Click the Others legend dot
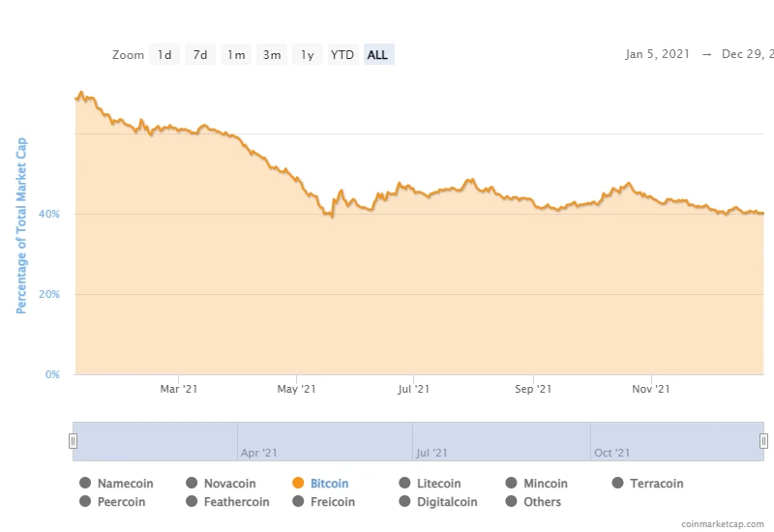 click(x=511, y=502)
